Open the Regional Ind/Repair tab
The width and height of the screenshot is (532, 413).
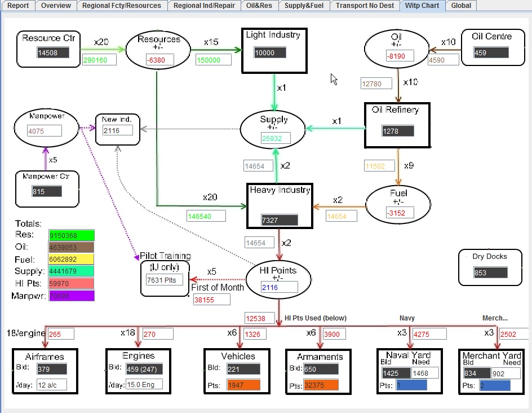(204, 6)
